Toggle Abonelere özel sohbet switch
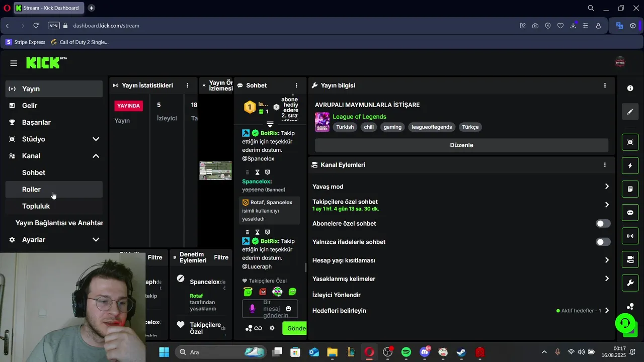The image size is (644, 362). point(603,223)
